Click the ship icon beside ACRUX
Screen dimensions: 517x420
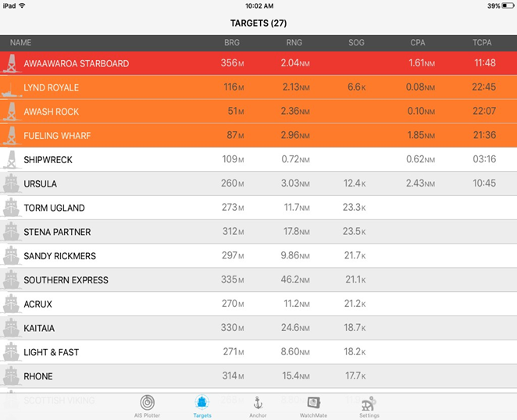[x=11, y=304]
